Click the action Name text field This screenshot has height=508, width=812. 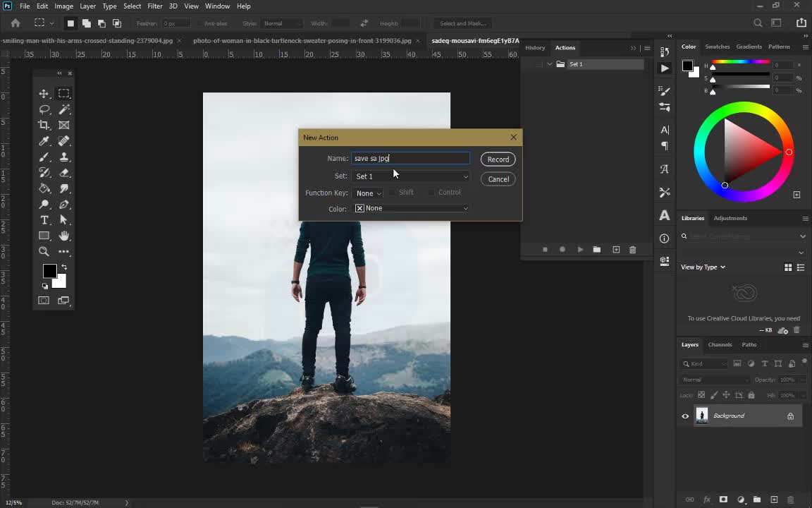[410, 159]
